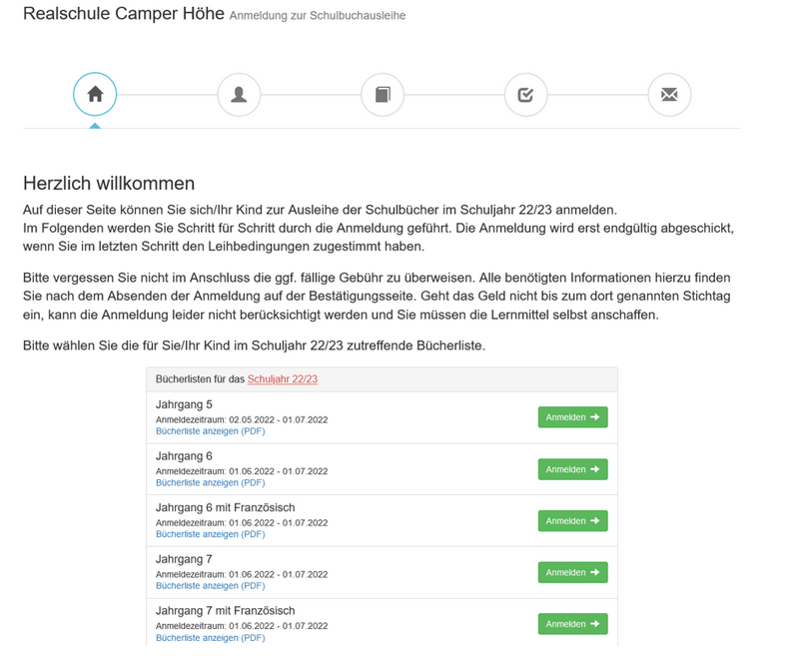Select the person step icon
Screen dimensions: 799x672
(239, 95)
